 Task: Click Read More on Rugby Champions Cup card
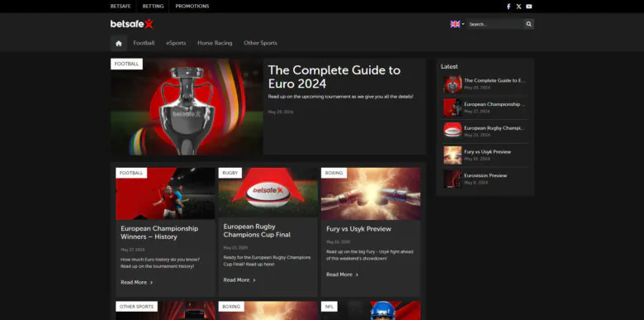point(239,280)
